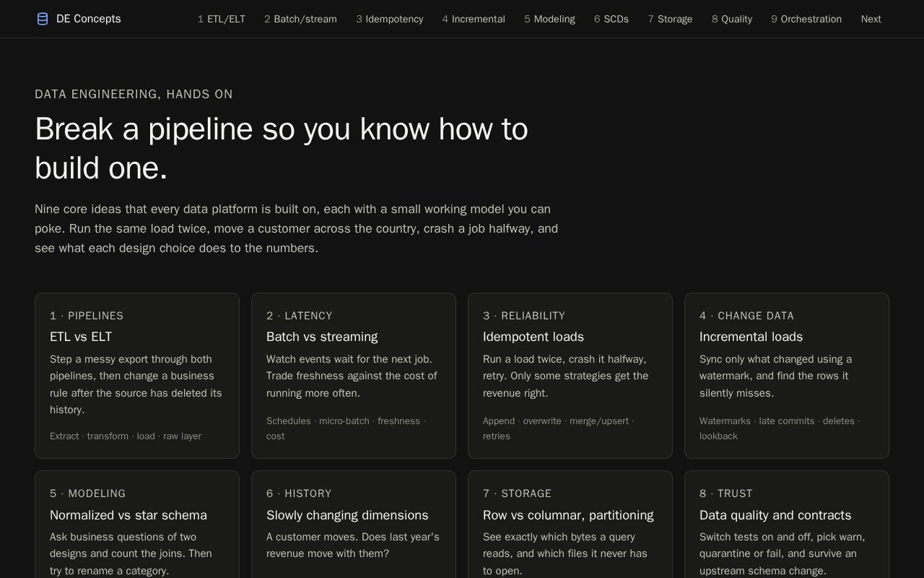Click 'Run a load twice, crash it halfway' description
This screenshot has width=924, height=578.
(566, 376)
